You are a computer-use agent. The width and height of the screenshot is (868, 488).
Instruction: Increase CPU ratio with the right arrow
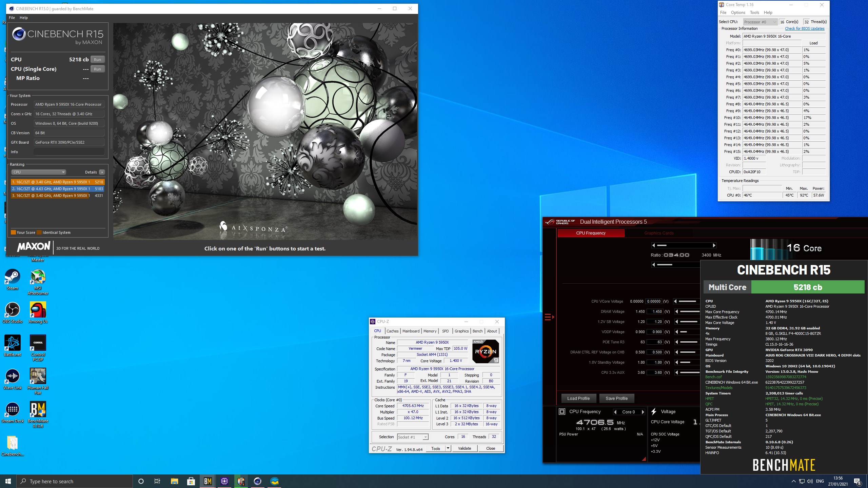click(x=714, y=245)
